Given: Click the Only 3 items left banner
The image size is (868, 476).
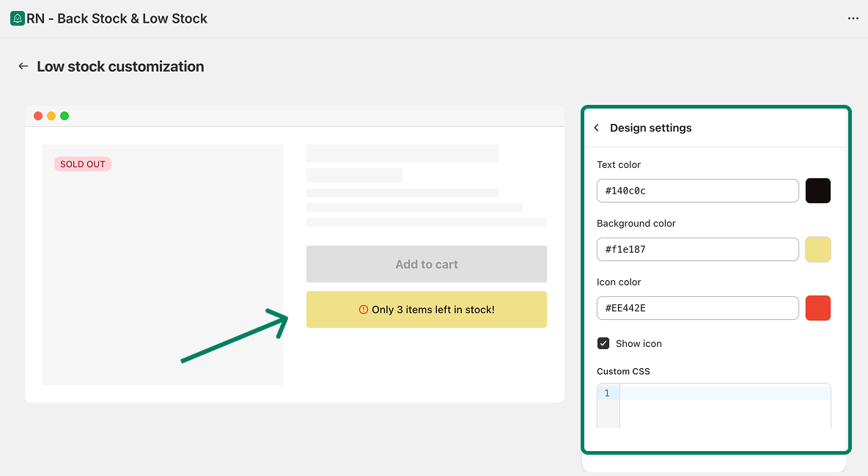Looking at the screenshot, I should tap(427, 310).
